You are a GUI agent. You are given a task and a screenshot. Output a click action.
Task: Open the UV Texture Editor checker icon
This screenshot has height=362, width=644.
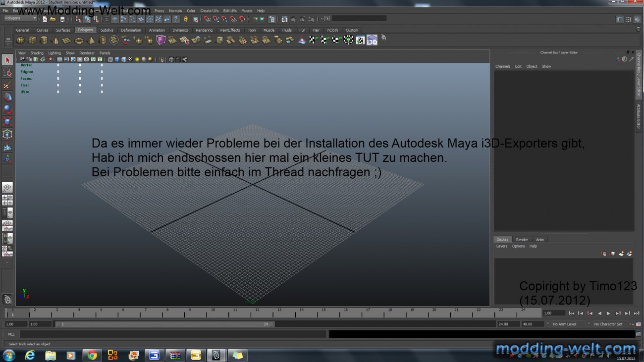[x=360, y=40]
